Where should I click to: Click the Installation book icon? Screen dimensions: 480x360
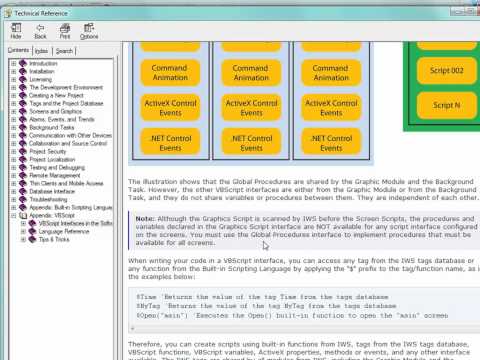(x=23, y=71)
